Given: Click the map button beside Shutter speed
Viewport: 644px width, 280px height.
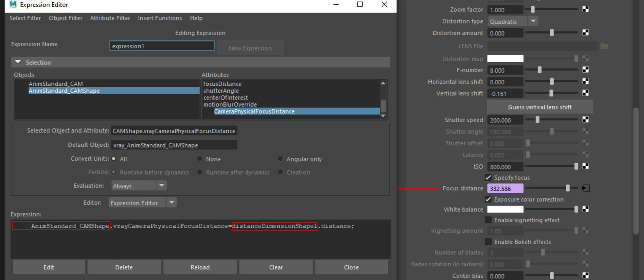Looking at the screenshot, I should (585, 120).
